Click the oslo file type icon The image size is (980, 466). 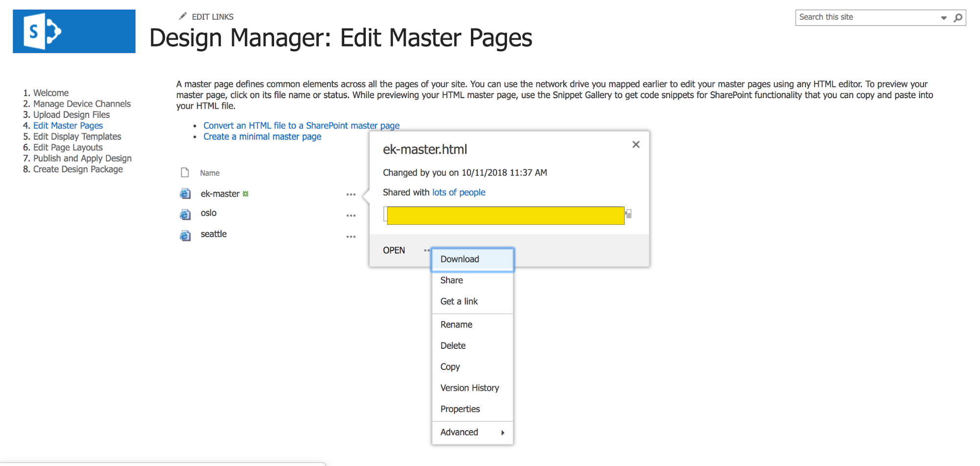185,214
